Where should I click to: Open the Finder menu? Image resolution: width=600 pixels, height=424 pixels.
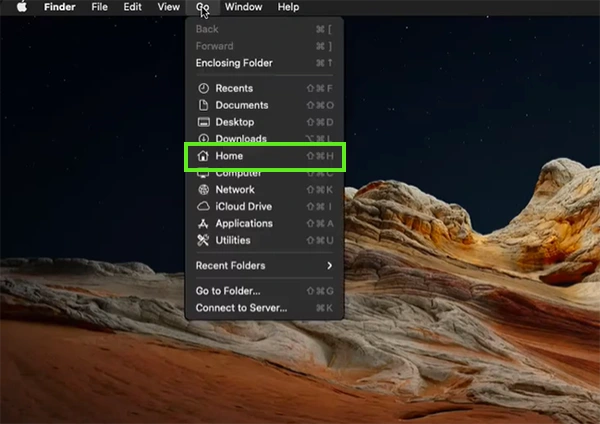[59, 7]
